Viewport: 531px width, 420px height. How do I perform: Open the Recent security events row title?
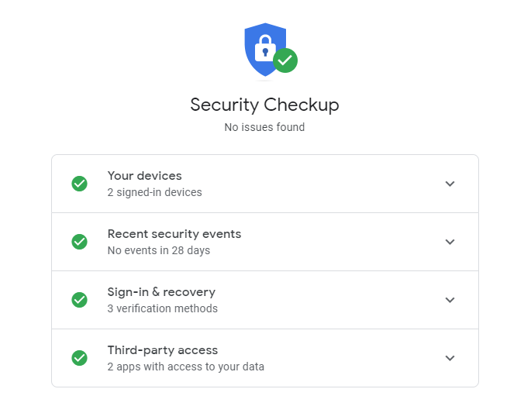point(174,234)
